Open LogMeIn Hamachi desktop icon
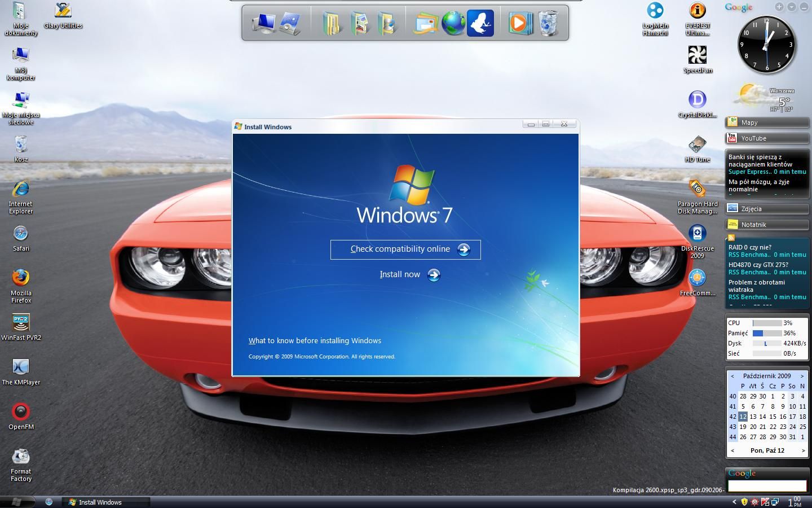The height and width of the screenshot is (508, 812). click(x=655, y=19)
